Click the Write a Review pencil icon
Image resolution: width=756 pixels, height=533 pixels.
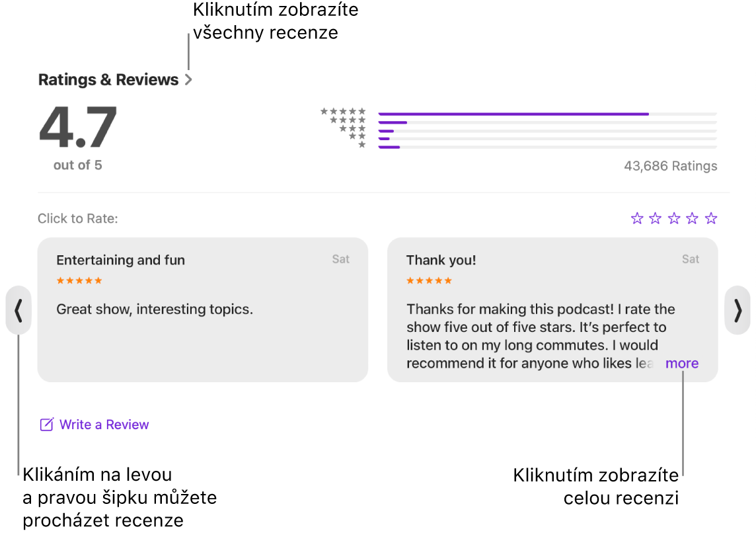46,424
